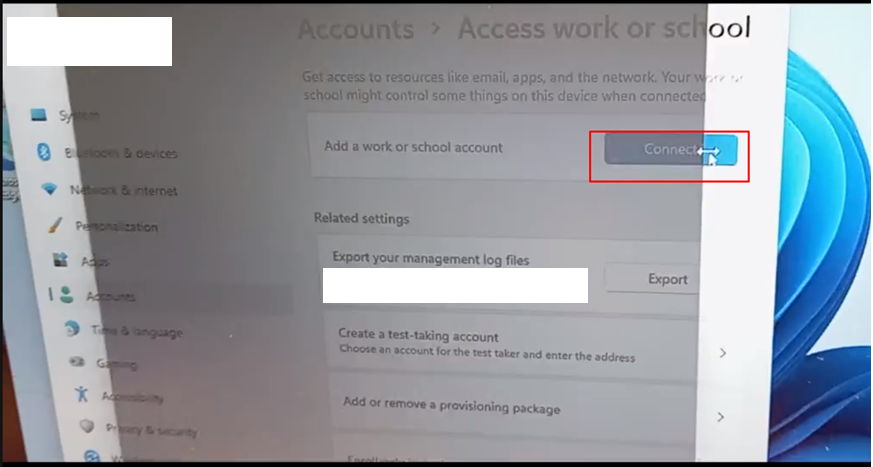The width and height of the screenshot is (873, 467).
Task: Select Gaming in the sidebar menu
Action: click(116, 364)
